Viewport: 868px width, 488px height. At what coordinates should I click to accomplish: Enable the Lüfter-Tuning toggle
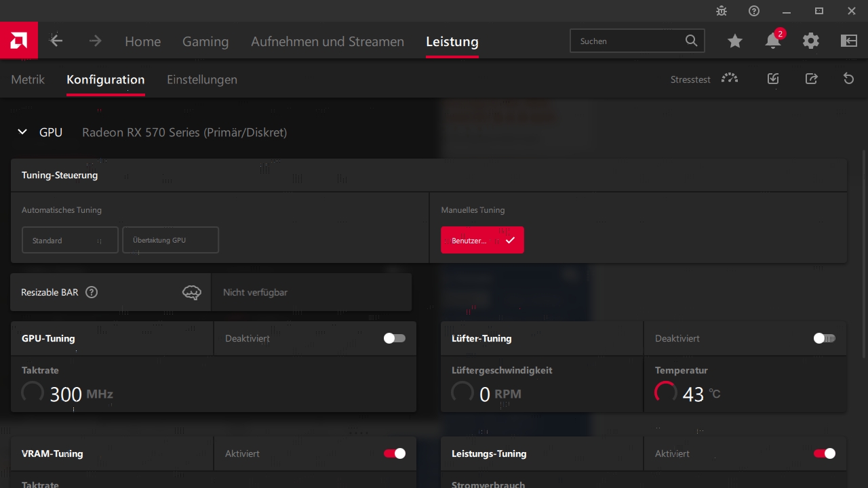[825, 338]
